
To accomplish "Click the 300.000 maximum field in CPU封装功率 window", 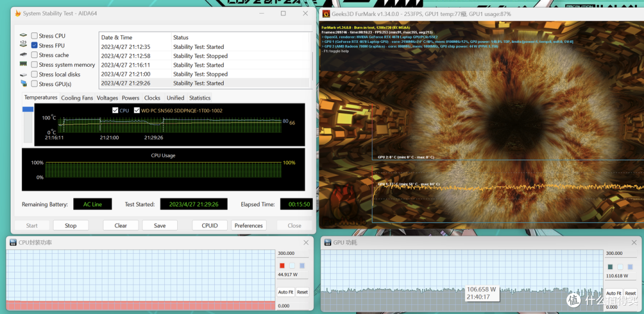I will [293, 253].
